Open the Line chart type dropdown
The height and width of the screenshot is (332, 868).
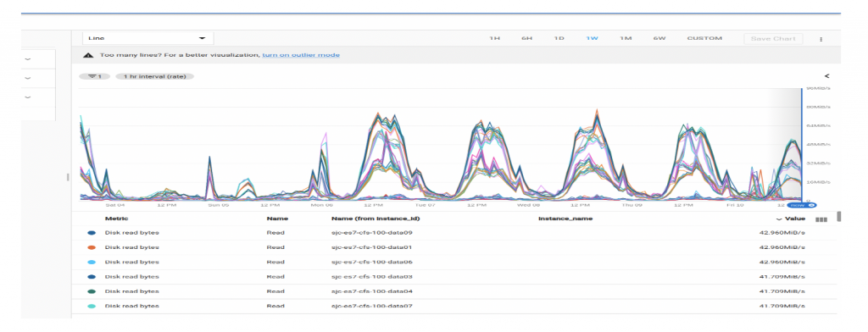coord(147,38)
